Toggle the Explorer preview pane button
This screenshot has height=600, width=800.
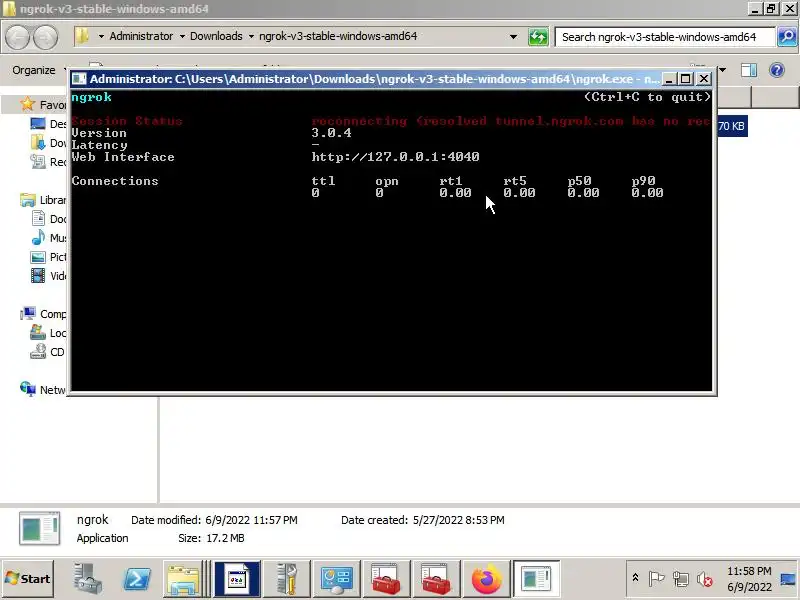coord(748,70)
